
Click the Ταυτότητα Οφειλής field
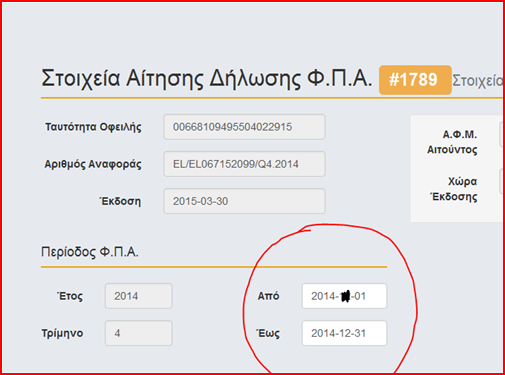pos(244,127)
